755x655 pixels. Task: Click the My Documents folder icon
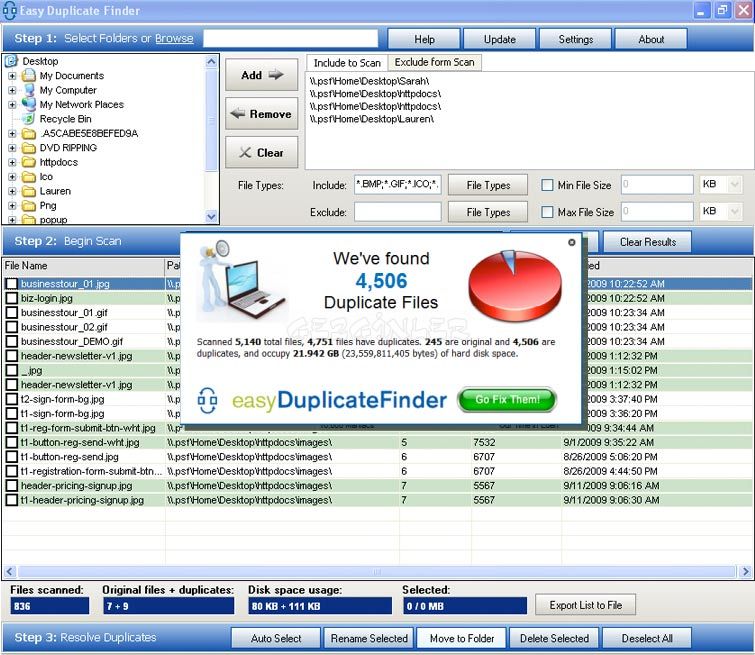(29, 76)
